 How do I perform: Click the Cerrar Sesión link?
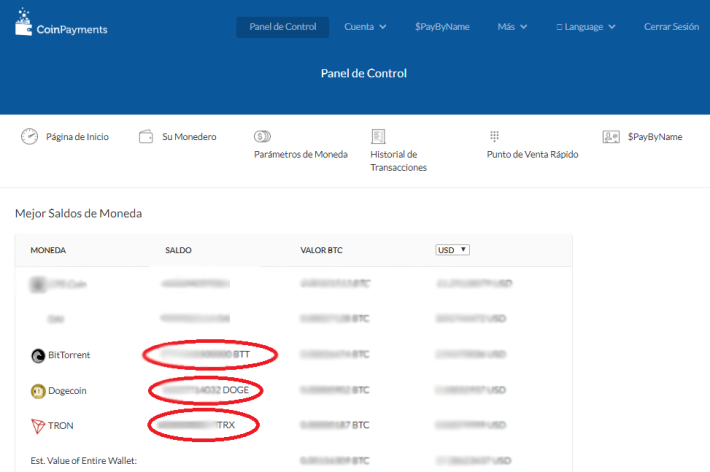coord(671,27)
